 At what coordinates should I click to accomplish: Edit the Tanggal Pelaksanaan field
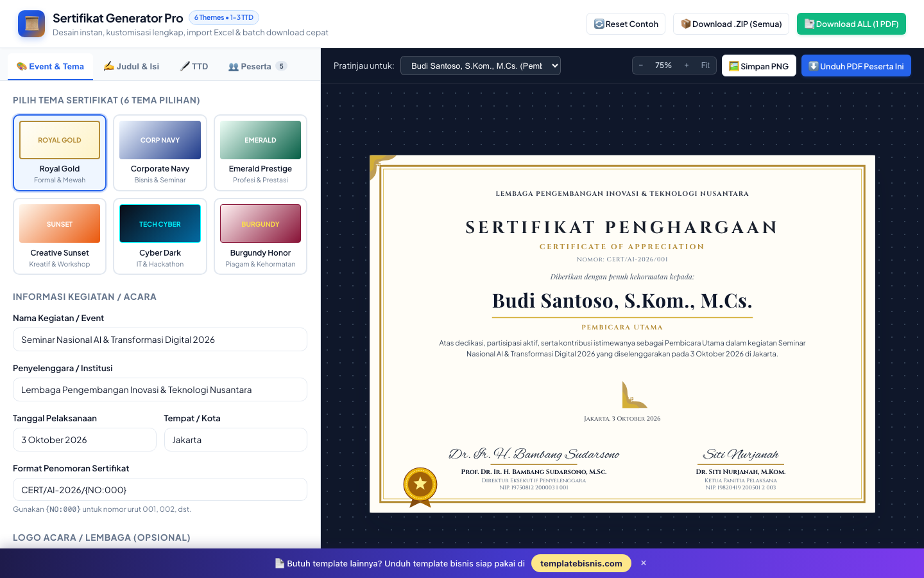click(x=85, y=440)
